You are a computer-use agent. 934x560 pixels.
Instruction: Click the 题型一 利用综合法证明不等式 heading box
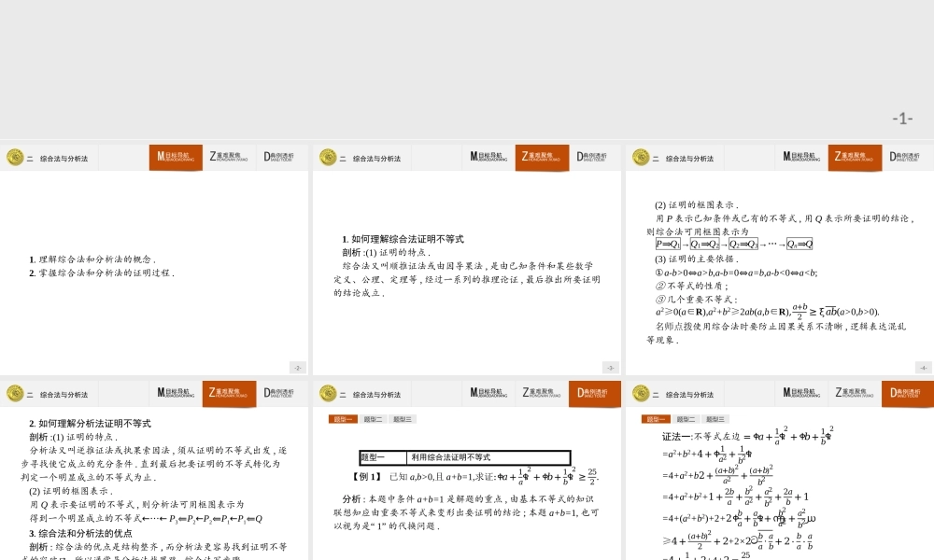coord(464,457)
